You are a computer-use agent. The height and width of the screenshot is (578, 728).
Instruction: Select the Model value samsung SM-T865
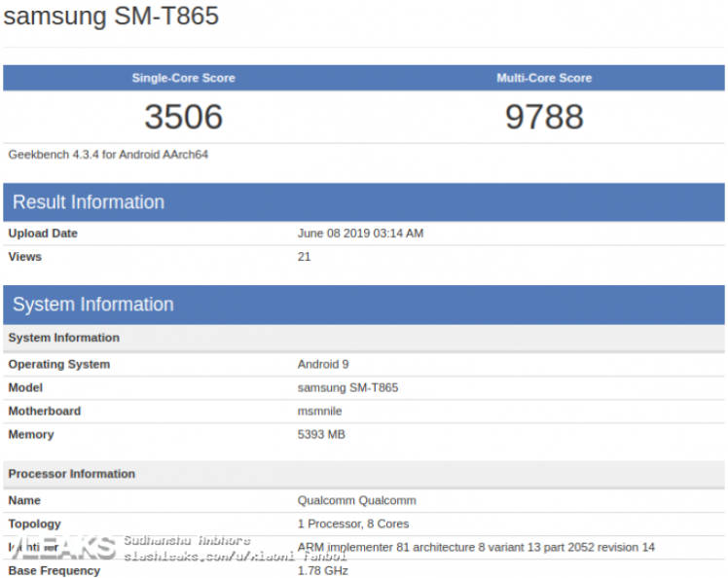347,387
